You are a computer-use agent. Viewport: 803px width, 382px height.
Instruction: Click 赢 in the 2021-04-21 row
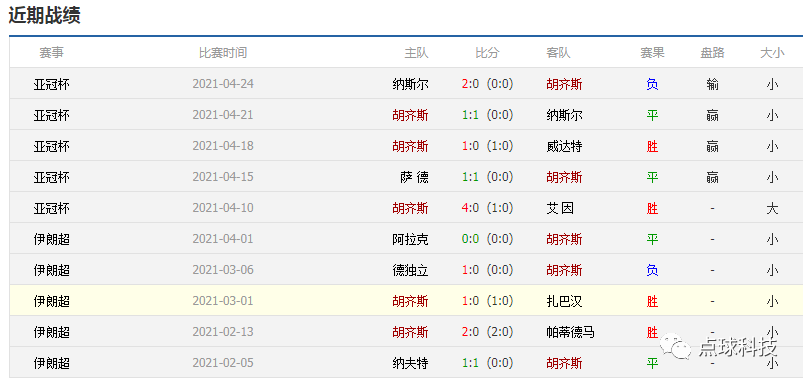[712, 115]
